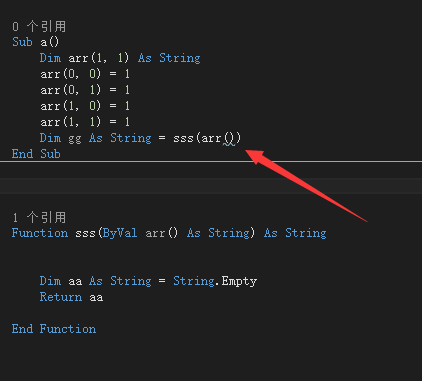Viewport: 422px width, 381px height.
Task: Click the 'Sub' keyword before a()
Action: 22,42
